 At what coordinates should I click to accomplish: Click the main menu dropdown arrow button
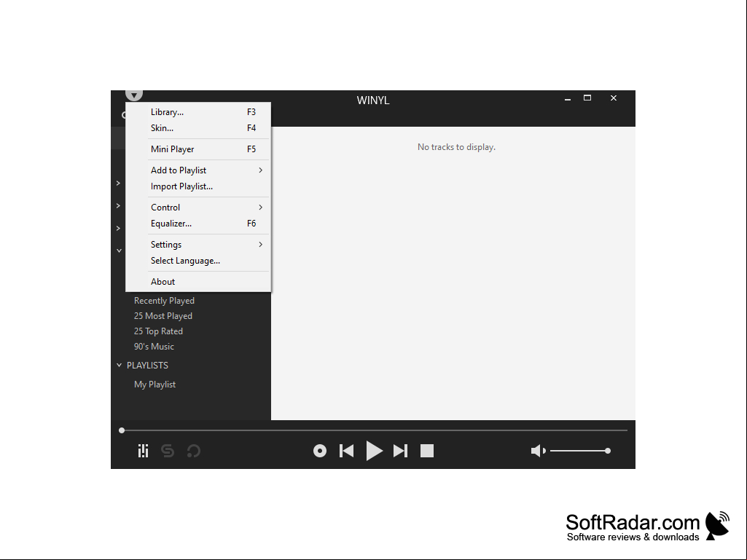134,95
